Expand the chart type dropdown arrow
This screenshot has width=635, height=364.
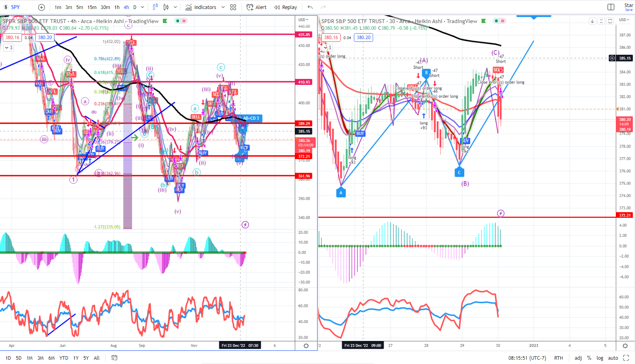(175, 7)
